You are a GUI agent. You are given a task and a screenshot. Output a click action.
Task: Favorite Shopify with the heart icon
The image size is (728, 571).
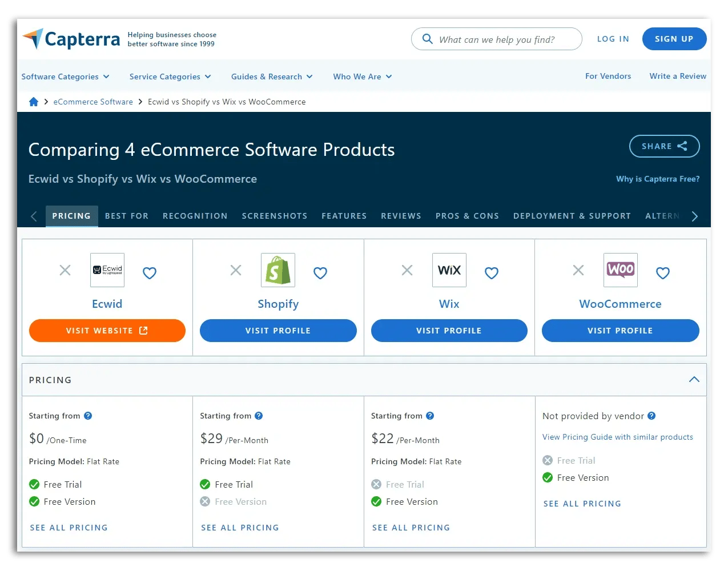tap(320, 273)
